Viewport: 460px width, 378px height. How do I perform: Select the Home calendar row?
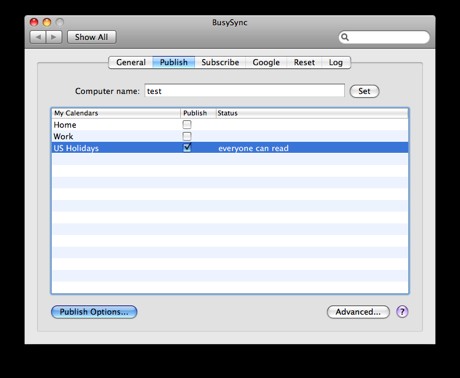click(x=230, y=125)
